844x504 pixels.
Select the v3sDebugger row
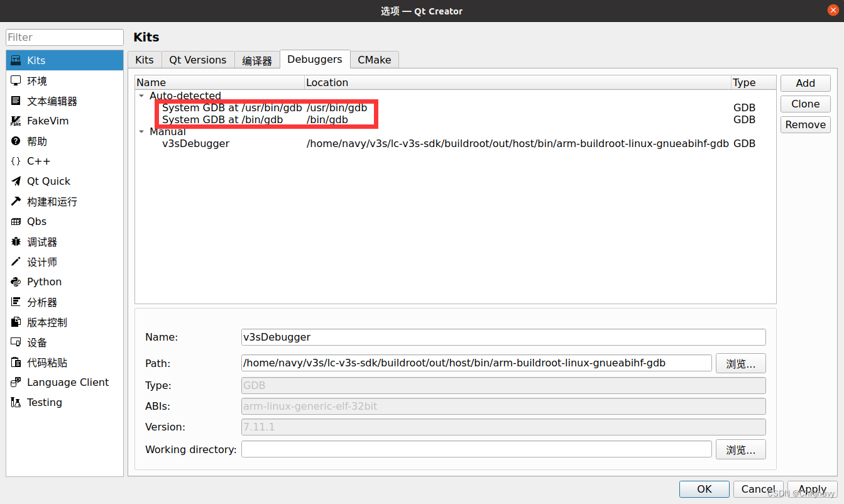(x=456, y=143)
